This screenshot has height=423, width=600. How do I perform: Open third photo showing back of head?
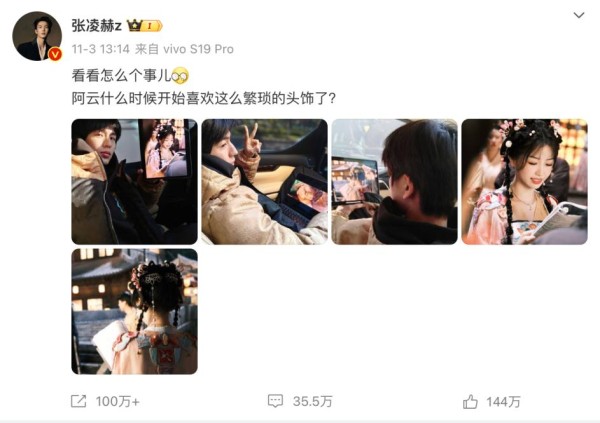click(x=395, y=181)
